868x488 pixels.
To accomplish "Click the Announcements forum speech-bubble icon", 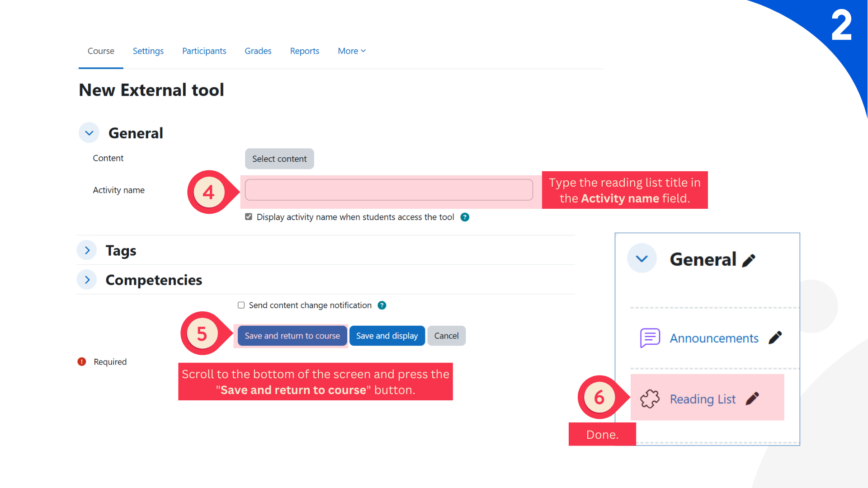I will click(x=650, y=338).
